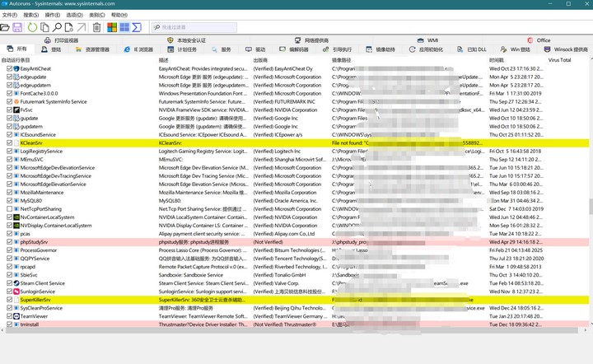
Task: Toggle the TeamViewer service checkbox
Action: [x=10, y=316]
